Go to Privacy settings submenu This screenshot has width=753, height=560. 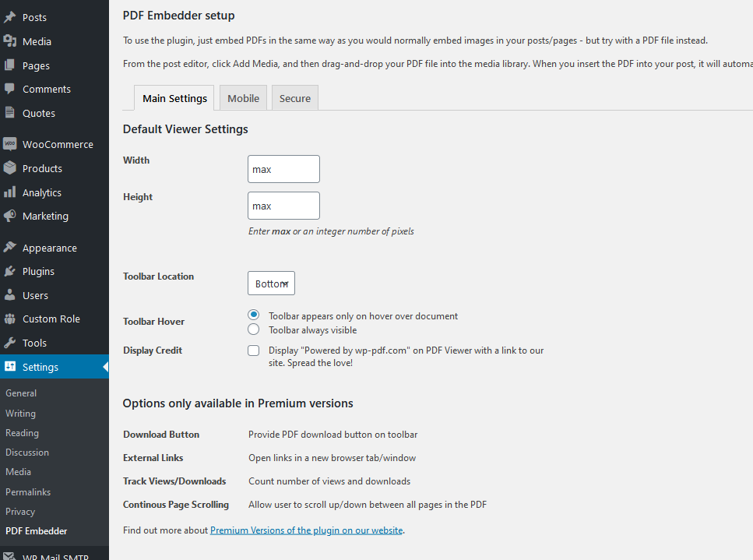[20, 512]
